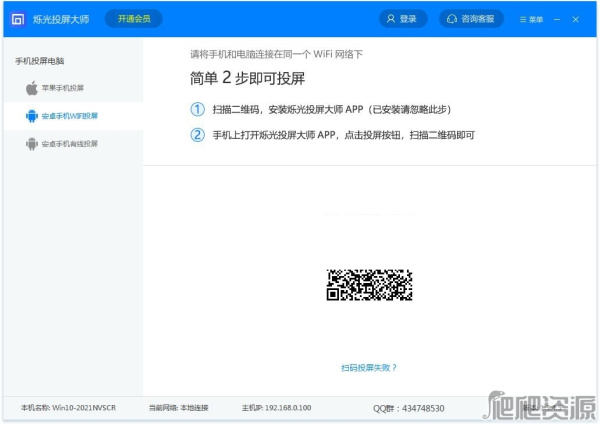Select 苹果手机投屏 in the sidebar
The height and width of the screenshot is (426, 600).
coord(73,88)
